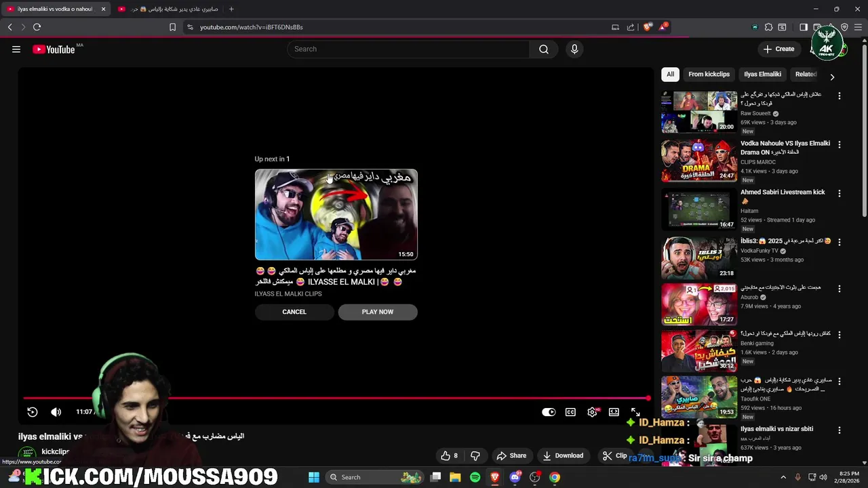Image resolution: width=868 pixels, height=488 pixels.
Task: Open Discord from the taskbar
Action: point(515,477)
